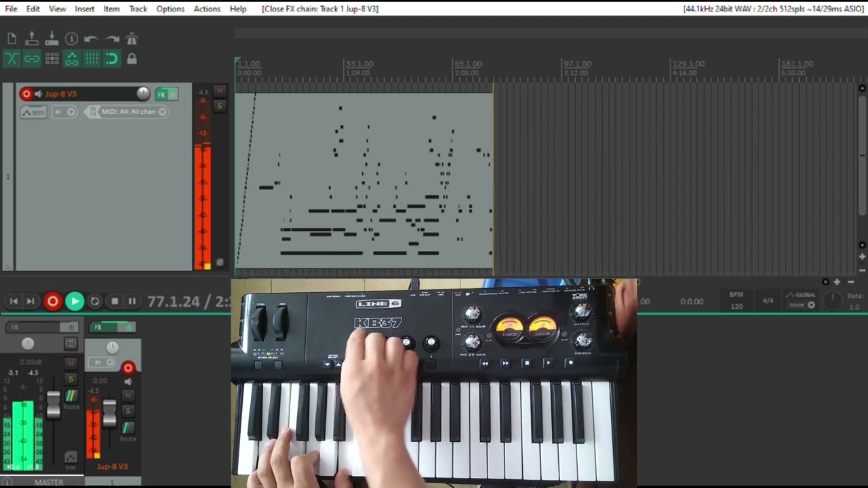Click the Open Project upload-arrow icon
Viewport: 868px width, 488px height.
(x=31, y=39)
